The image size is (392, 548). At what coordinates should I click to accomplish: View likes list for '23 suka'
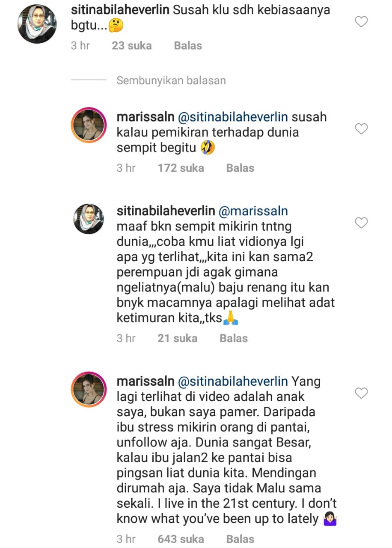click(x=132, y=45)
